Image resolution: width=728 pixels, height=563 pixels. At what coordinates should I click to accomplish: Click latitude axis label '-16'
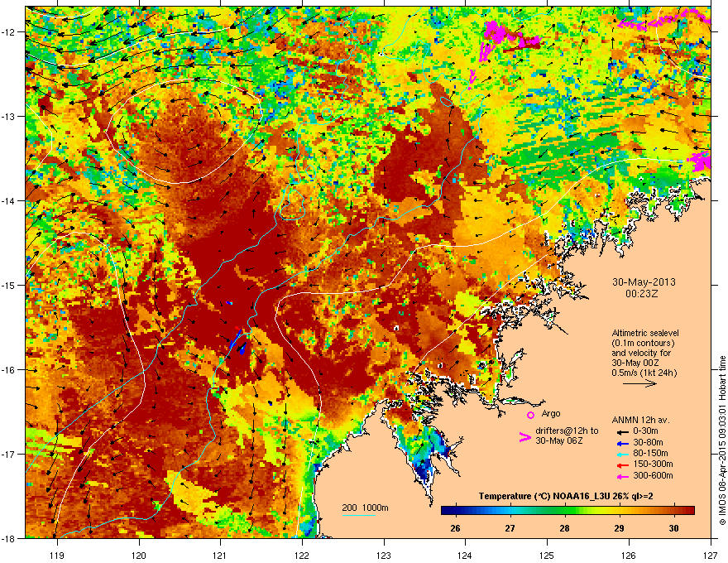pyautogui.click(x=8, y=370)
